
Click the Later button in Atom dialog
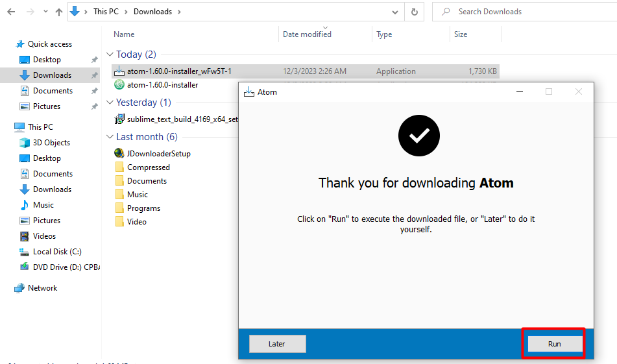(278, 343)
